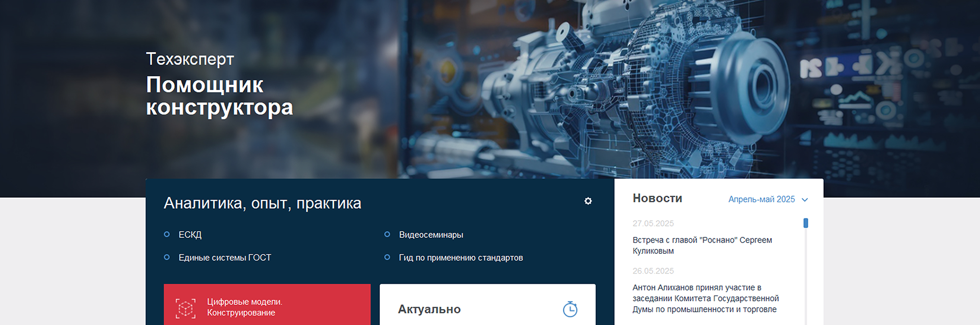Image resolution: width=980 pixels, height=325 pixels.
Task: Click the news list scrollbar thumb
Action: (806, 223)
